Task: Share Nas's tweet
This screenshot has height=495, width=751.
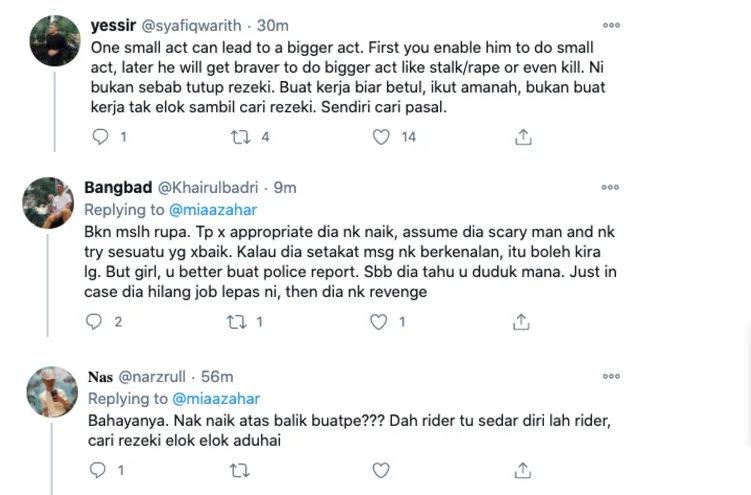Action: [521, 470]
